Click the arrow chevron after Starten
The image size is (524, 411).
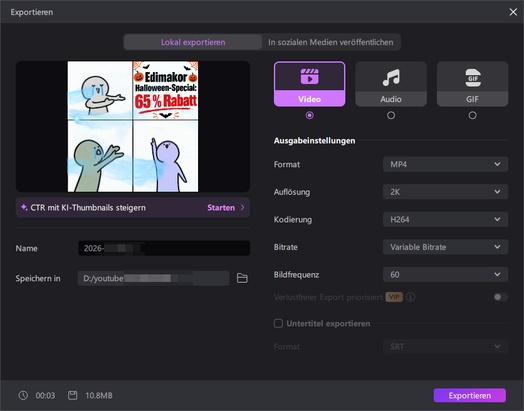(x=243, y=208)
